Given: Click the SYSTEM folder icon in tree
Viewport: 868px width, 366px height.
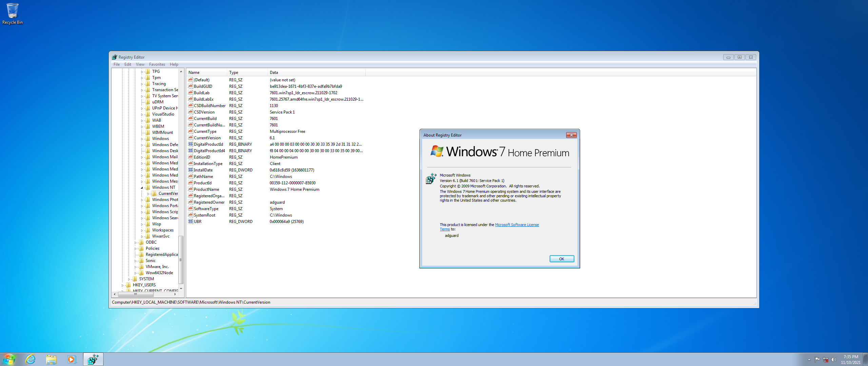Looking at the screenshot, I should [135, 279].
